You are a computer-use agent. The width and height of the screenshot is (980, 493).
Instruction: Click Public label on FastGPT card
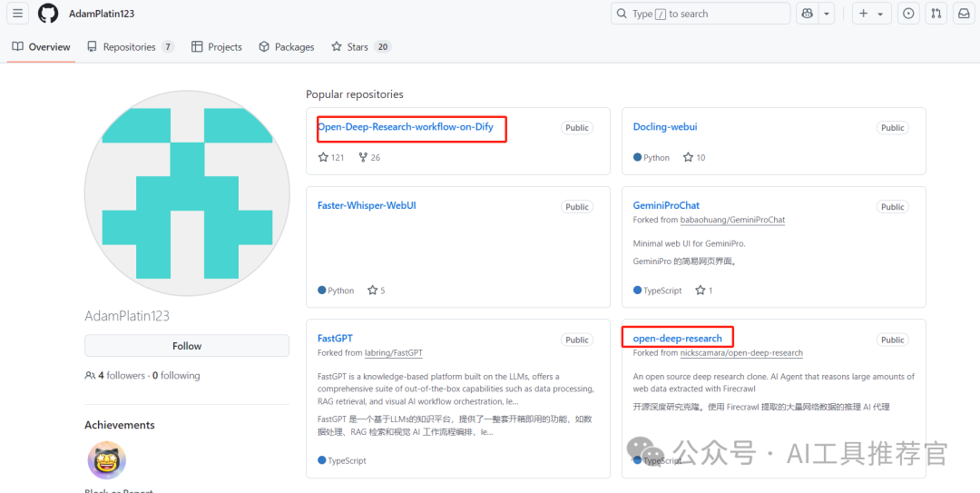[577, 340]
